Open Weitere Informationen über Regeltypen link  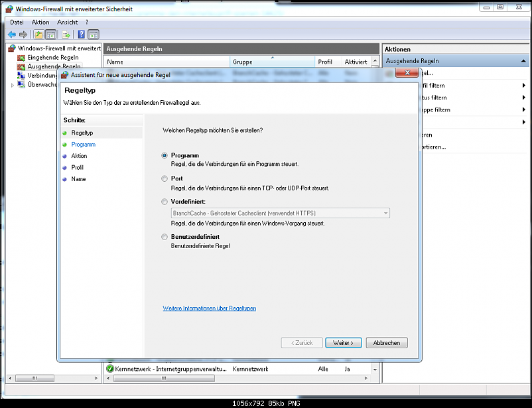(x=210, y=308)
